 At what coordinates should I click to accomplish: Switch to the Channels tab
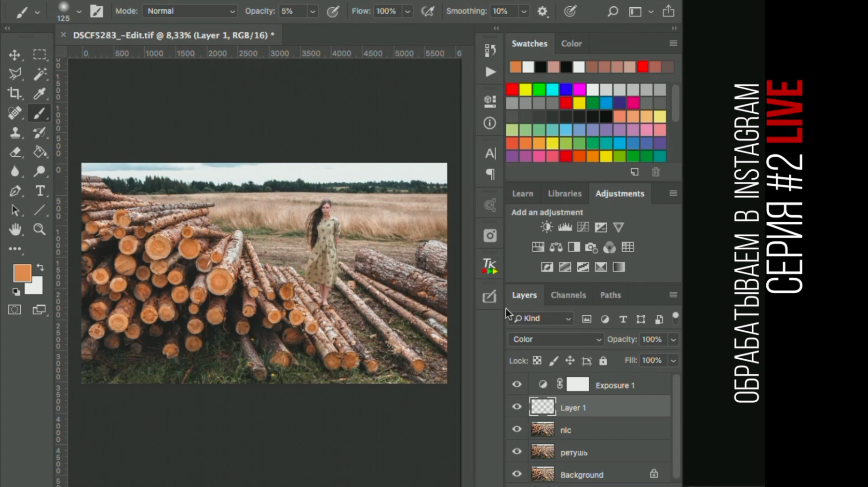click(x=568, y=295)
